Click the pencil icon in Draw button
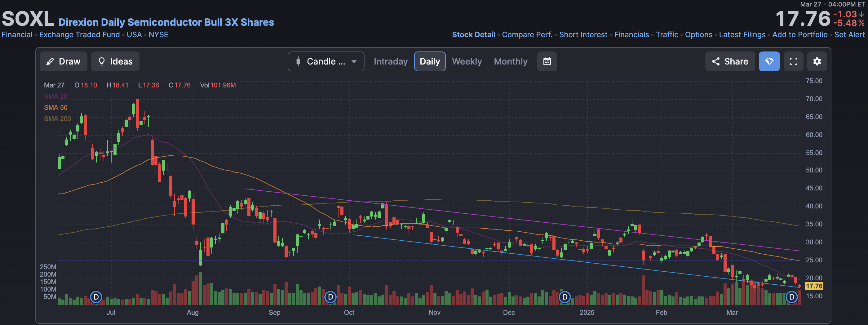The image size is (868, 325). (x=50, y=61)
